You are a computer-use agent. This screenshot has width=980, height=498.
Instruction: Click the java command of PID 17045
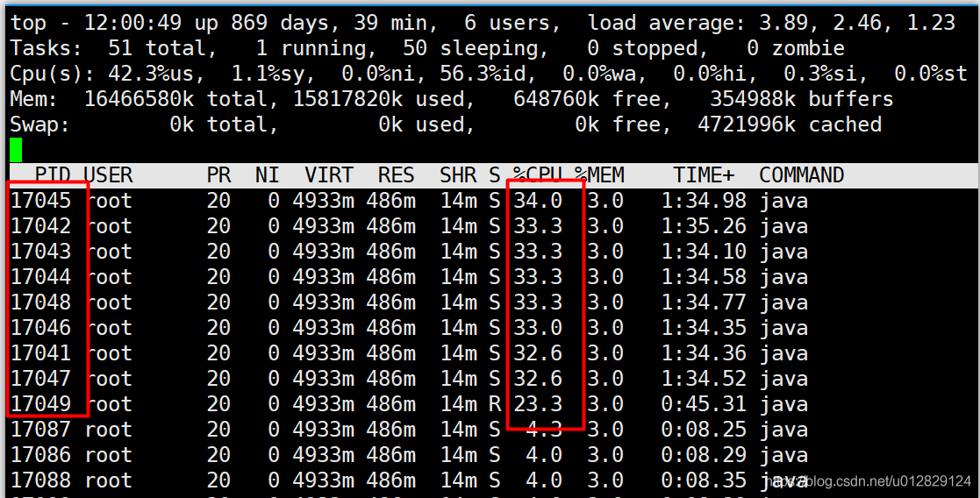tap(783, 201)
